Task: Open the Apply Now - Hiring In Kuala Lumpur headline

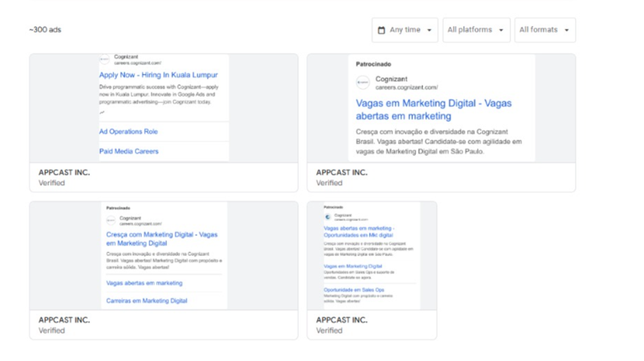Action: point(158,75)
